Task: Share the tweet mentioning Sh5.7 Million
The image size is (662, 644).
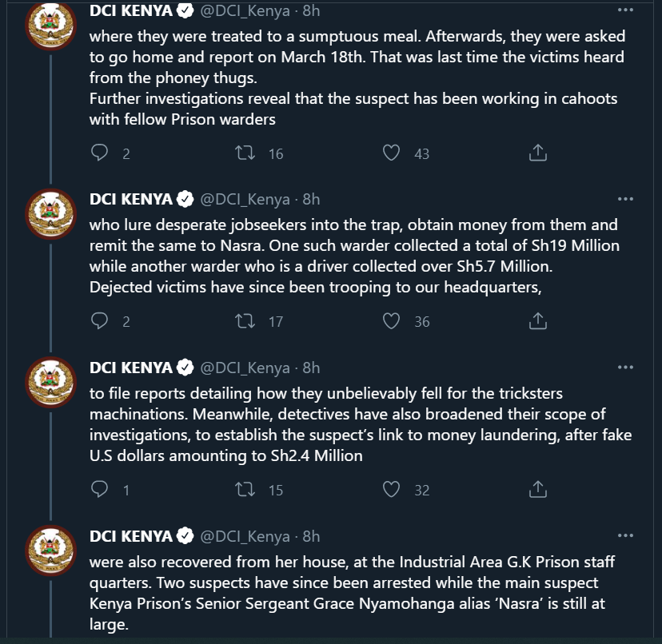Action: (x=538, y=321)
